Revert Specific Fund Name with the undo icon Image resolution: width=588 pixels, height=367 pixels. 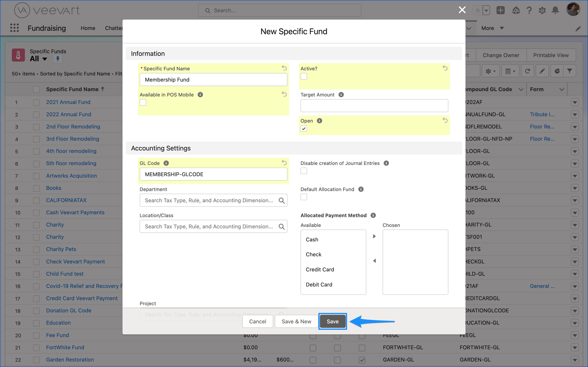(x=285, y=68)
